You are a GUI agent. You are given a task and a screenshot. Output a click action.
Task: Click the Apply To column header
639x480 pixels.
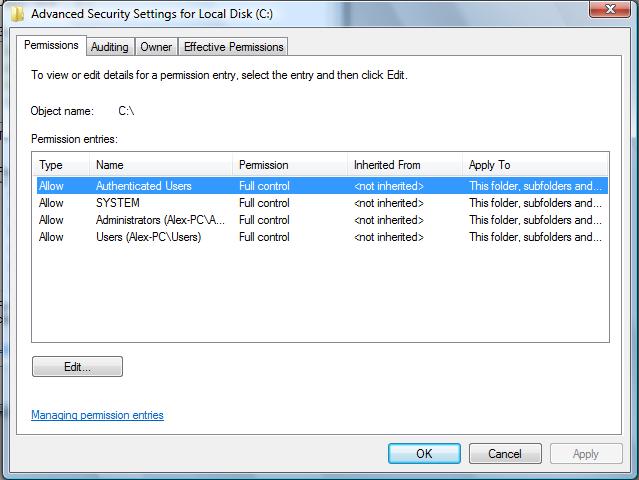coord(490,165)
